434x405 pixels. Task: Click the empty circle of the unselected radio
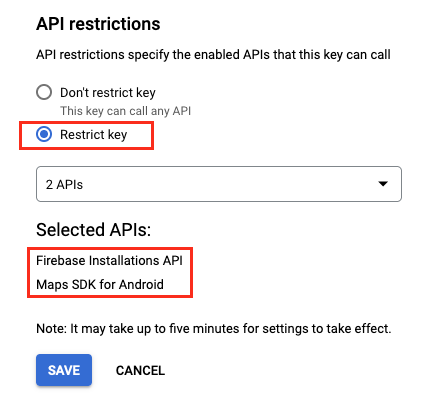[x=44, y=92]
